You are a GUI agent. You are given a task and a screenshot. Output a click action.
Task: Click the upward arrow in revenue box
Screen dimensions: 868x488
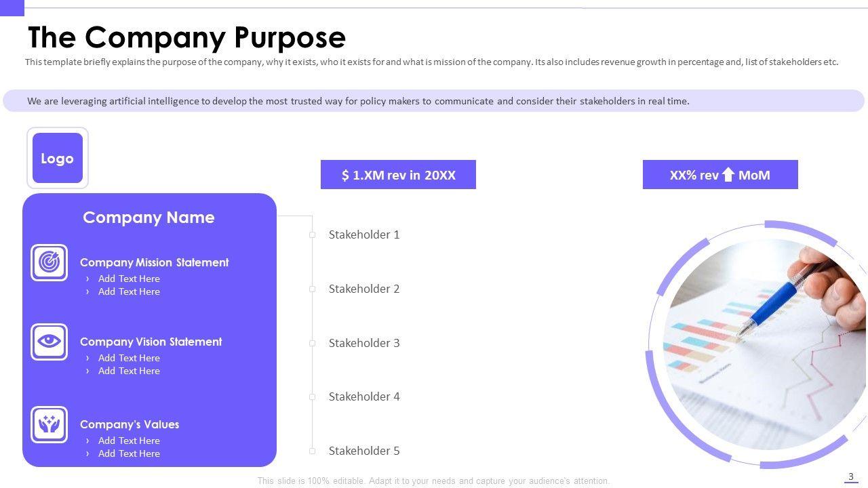coord(728,175)
